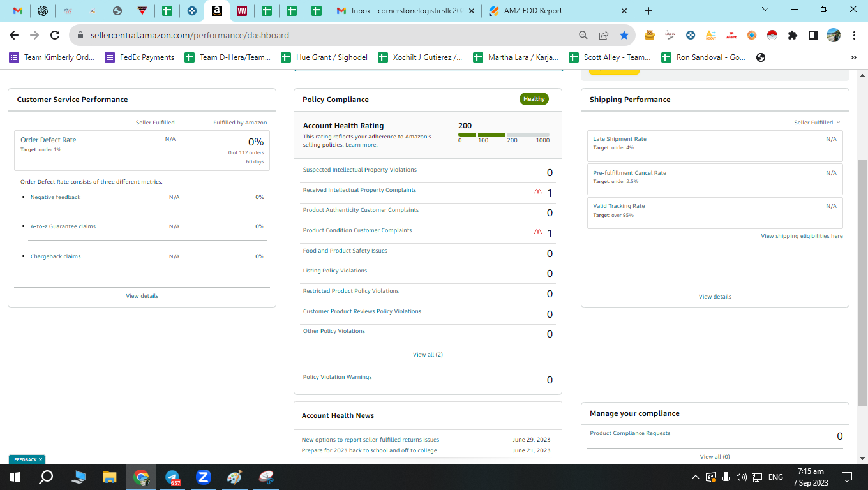Close the Feedback tab button
The height and width of the screenshot is (490, 868).
(40, 459)
